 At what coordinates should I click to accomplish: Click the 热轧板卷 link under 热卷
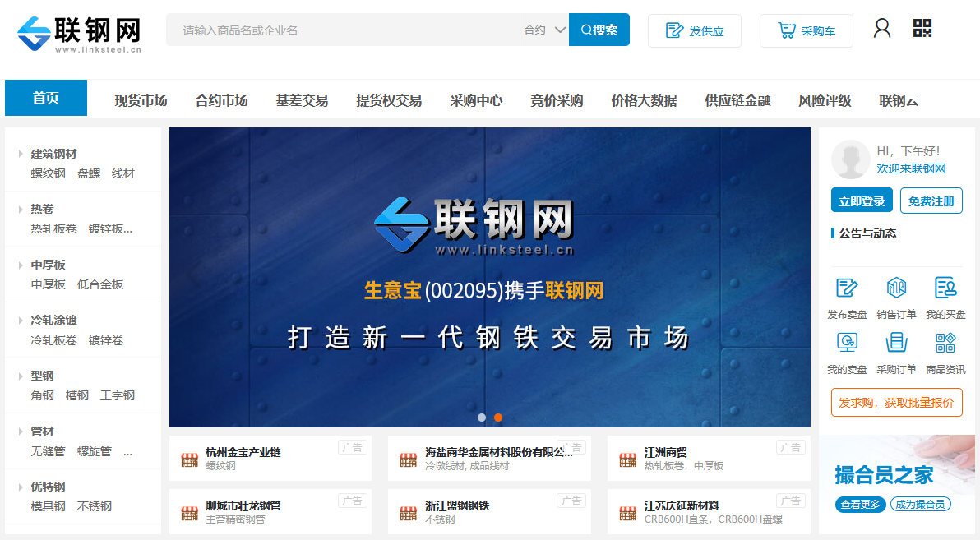click(x=53, y=228)
